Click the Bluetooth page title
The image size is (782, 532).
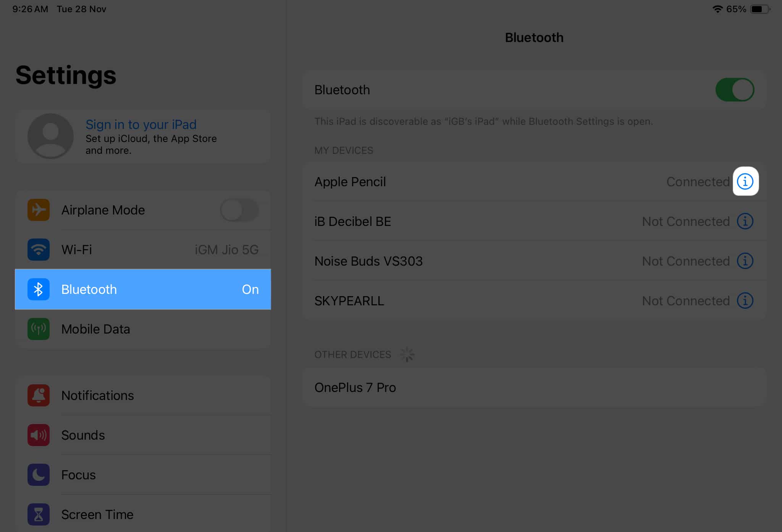[534, 37]
